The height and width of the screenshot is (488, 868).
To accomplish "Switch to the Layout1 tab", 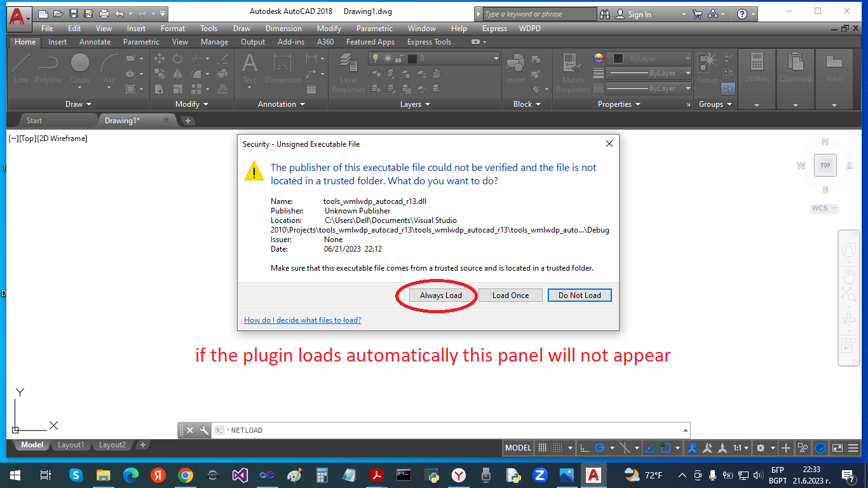I will pos(71,445).
